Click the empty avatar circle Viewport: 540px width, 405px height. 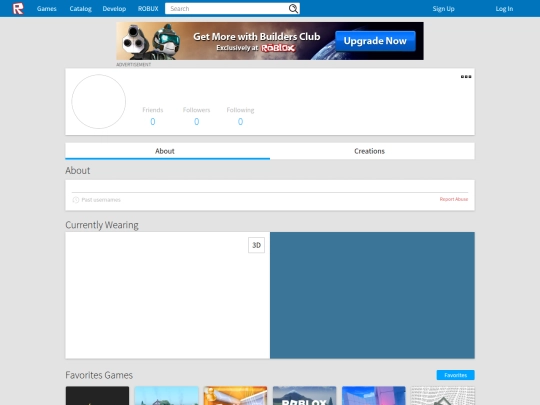click(98, 102)
